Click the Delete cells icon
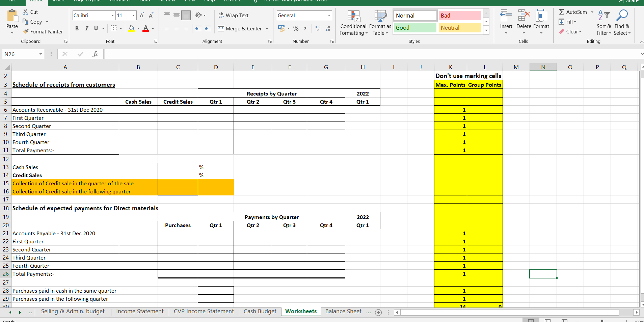 coord(524,16)
